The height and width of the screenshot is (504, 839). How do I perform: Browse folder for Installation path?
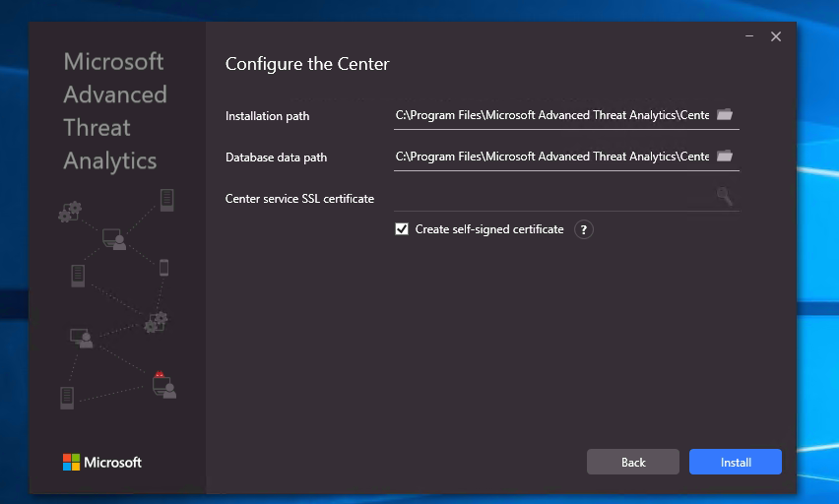point(725,114)
